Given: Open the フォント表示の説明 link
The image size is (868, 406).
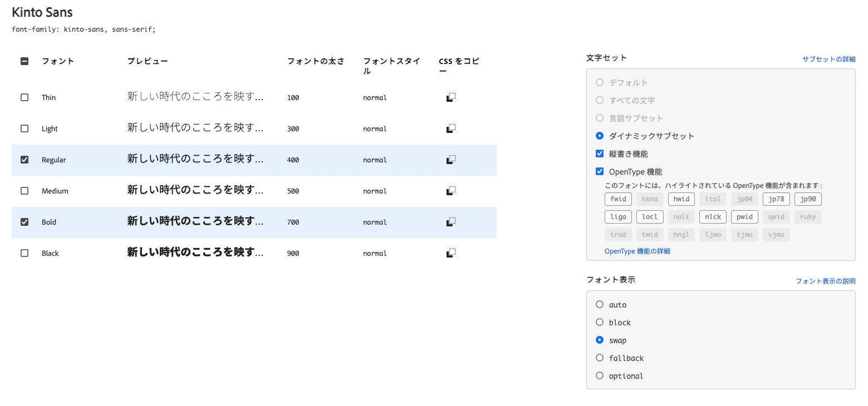Looking at the screenshot, I should [x=826, y=281].
